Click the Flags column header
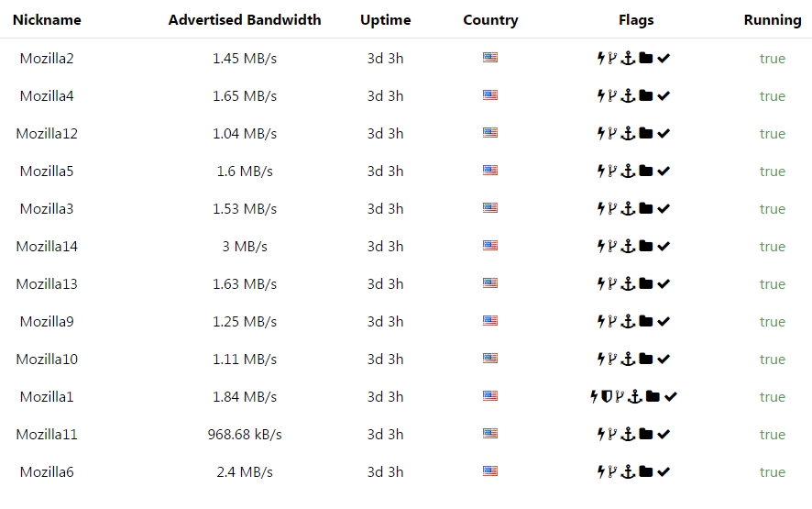Screen dimensions: 812x509 (636, 19)
